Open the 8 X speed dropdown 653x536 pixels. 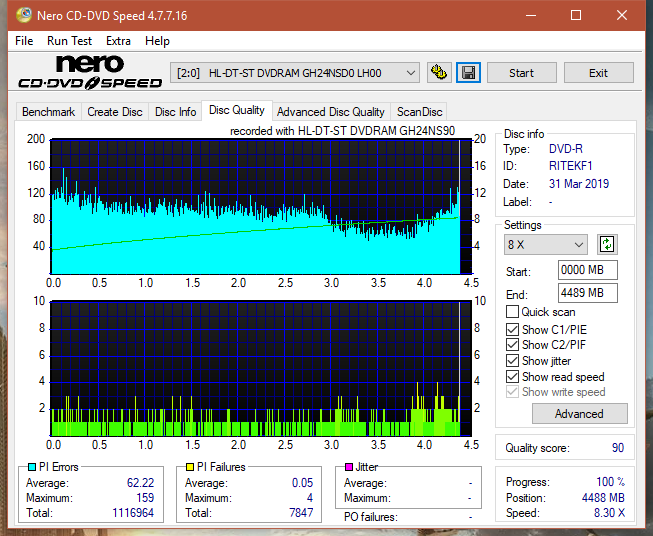coord(546,244)
